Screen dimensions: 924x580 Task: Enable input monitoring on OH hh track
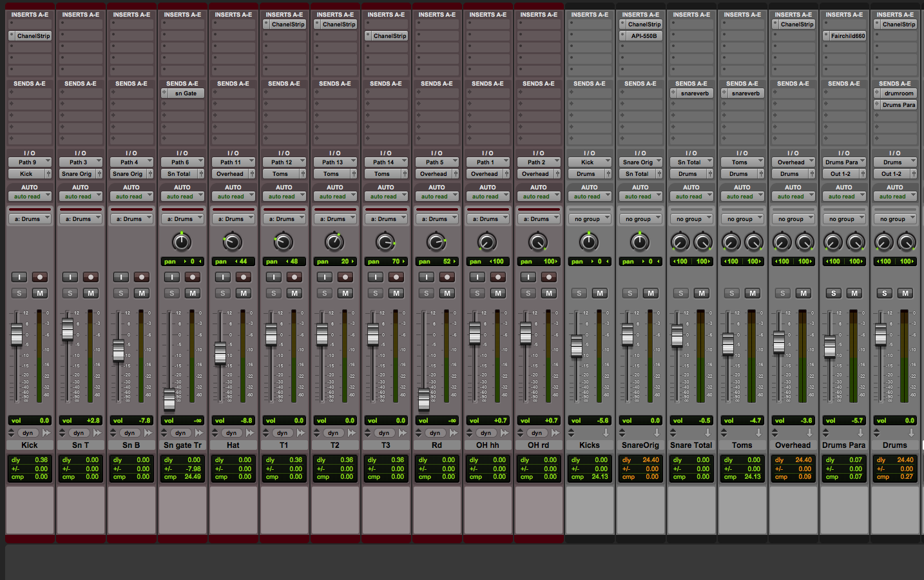point(477,277)
